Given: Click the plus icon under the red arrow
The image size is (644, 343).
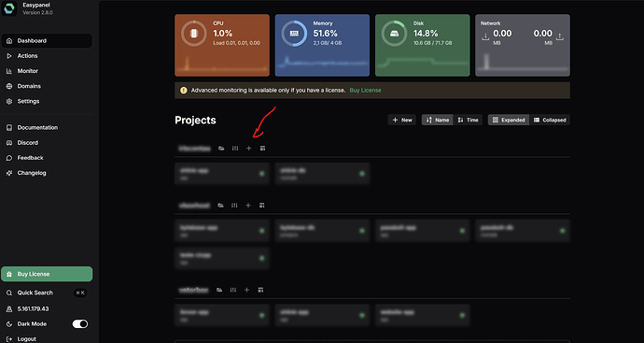Looking at the screenshot, I should (248, 149).
